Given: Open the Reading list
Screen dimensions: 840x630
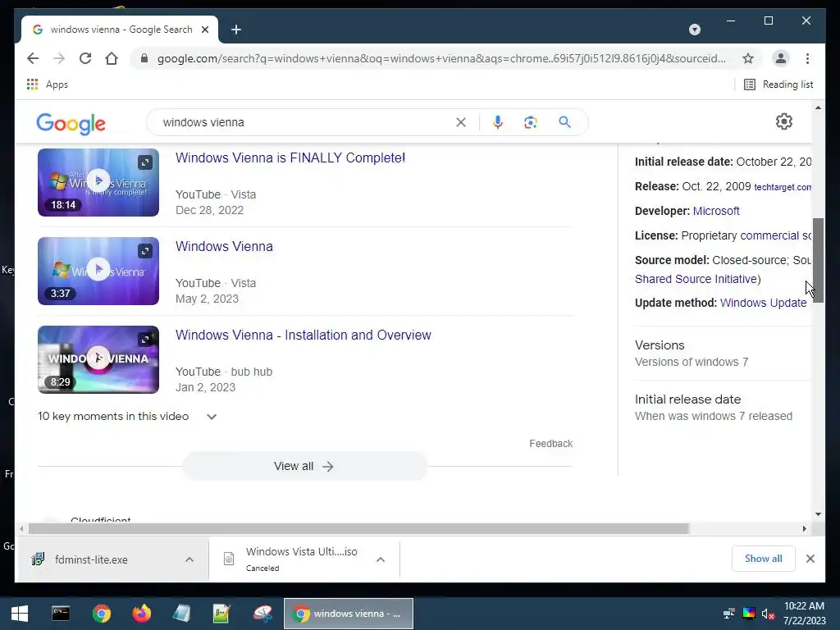Looking at the screenshot, I should coord(779,84).
